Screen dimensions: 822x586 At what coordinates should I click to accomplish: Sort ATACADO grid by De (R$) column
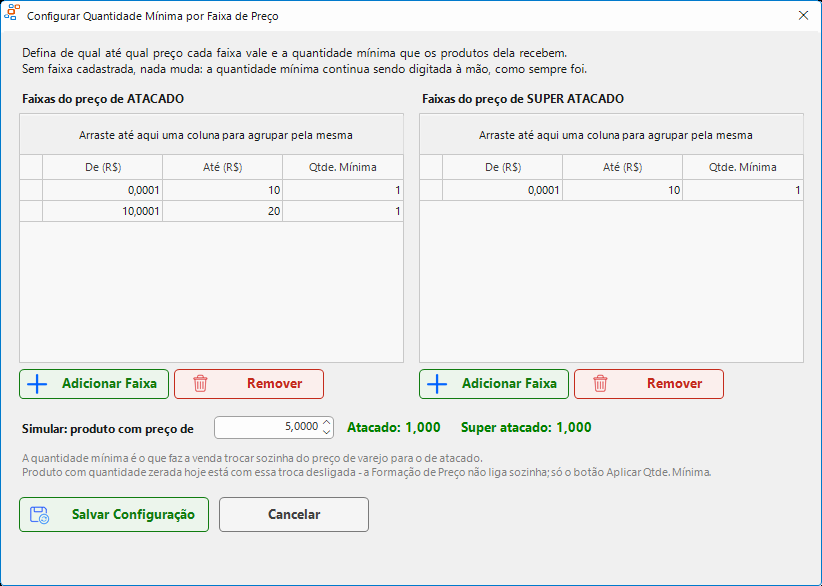[103, 167]
